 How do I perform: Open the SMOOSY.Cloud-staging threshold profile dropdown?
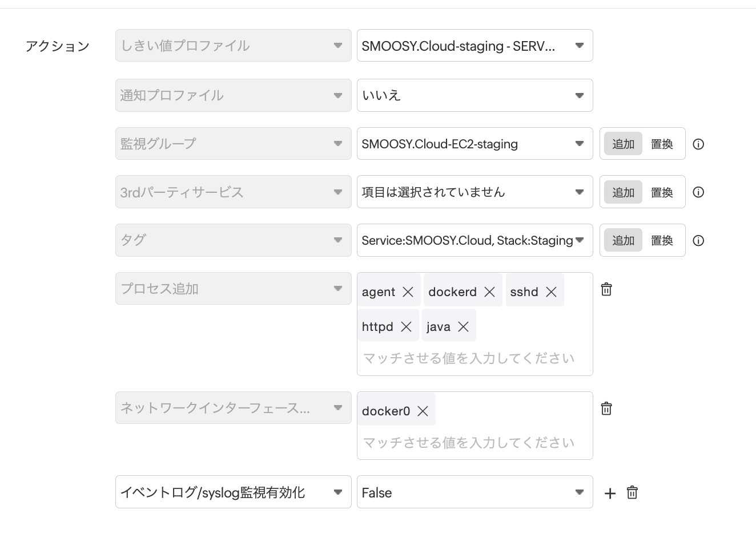pyautogui.click(x=475, y=46)
